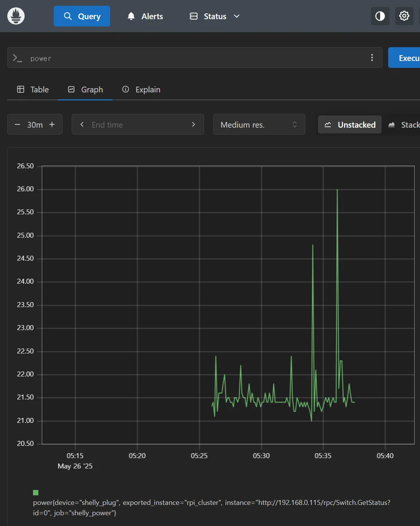This screenshot has width=420, height=526.
Task: Click the server icon beside Status
Action: [194, 16]
